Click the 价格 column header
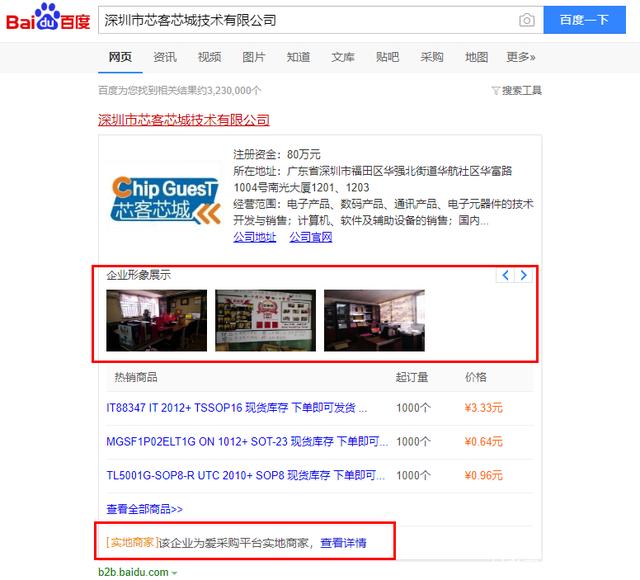The image size is (640, 580). (x=476, y=377)
